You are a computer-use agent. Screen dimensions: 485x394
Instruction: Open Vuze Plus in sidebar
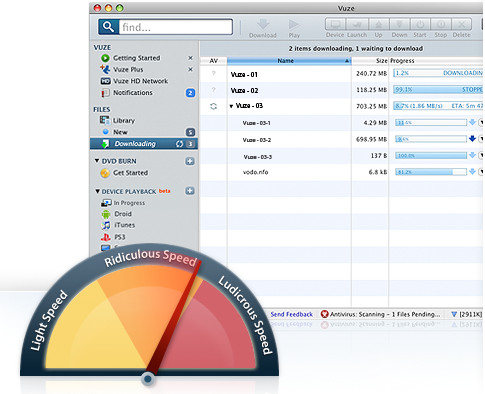(128, 69)
